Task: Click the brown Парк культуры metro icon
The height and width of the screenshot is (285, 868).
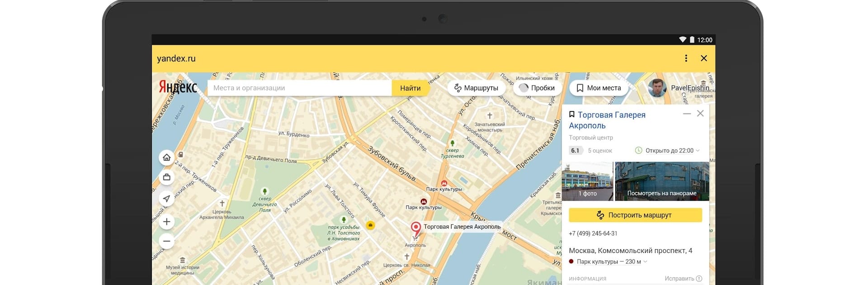Action: (x=424, y=201)
